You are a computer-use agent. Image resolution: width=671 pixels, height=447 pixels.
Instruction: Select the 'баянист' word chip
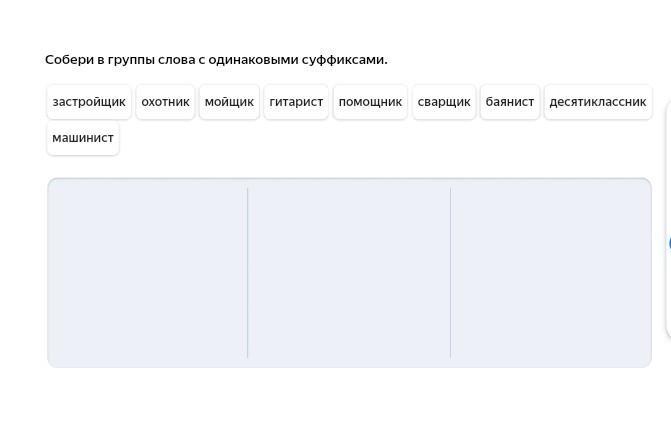[510, 102]
